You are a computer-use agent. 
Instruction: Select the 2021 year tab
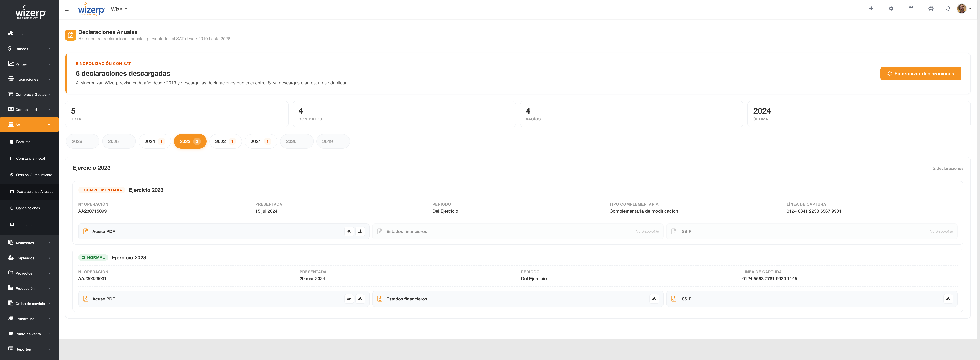261,141
